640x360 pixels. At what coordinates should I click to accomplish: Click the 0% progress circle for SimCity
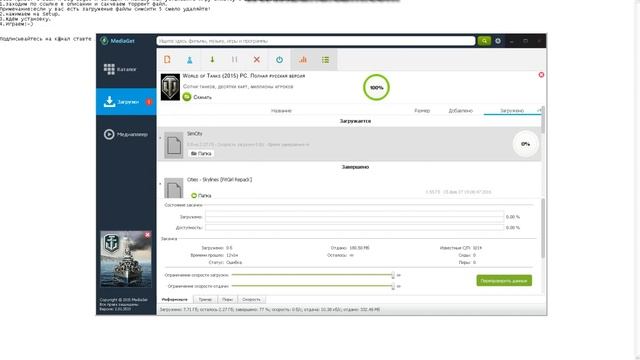525,144
